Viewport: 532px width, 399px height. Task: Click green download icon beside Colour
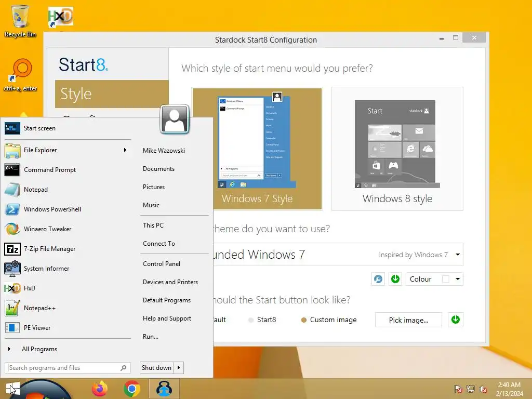coord(395,279)
